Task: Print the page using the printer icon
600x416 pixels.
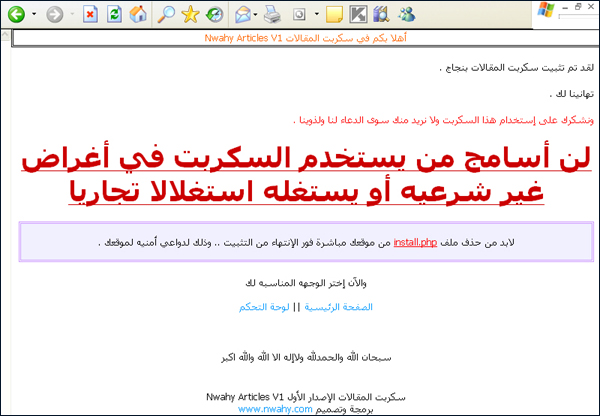Action: click(272, 14)
